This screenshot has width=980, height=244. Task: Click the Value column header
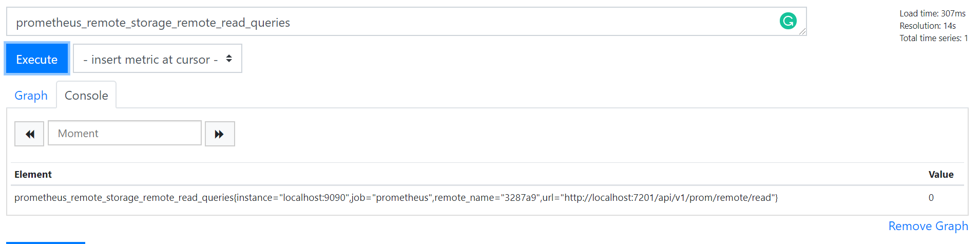click(941, 175)
